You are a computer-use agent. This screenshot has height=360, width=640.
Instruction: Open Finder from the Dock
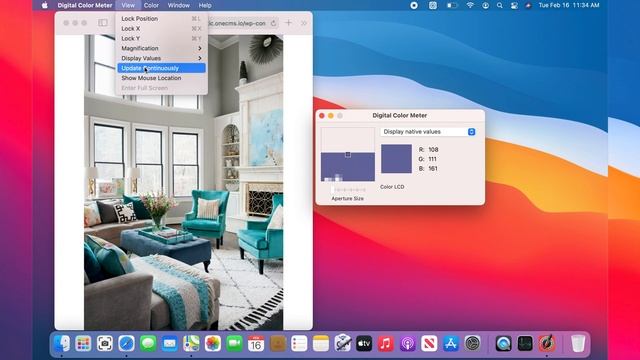pos(62,343)
